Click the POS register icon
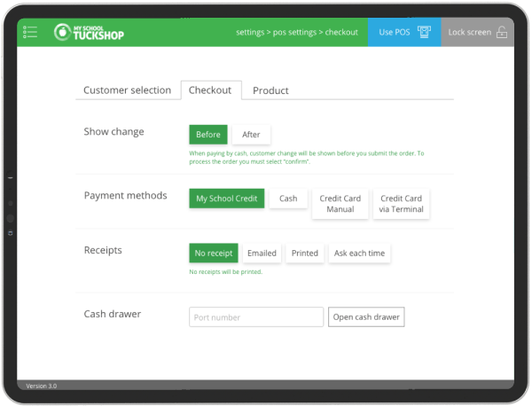The height and width of the screenshot is (406, 532). tap(424, 32)
